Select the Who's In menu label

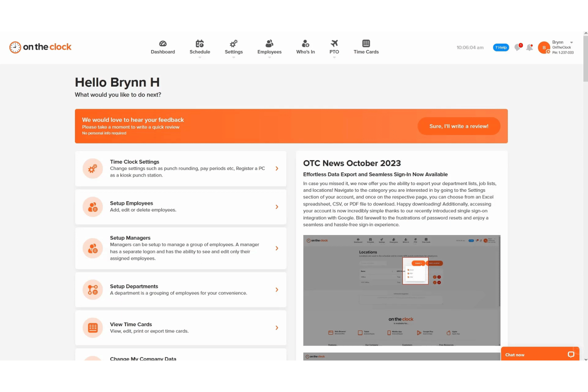click(306, 52)
